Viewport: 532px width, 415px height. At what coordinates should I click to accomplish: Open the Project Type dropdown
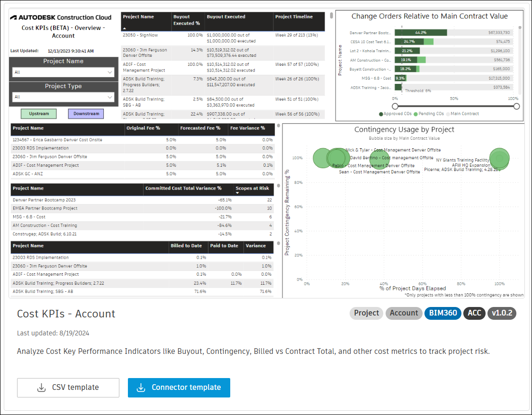pos(63,97)
